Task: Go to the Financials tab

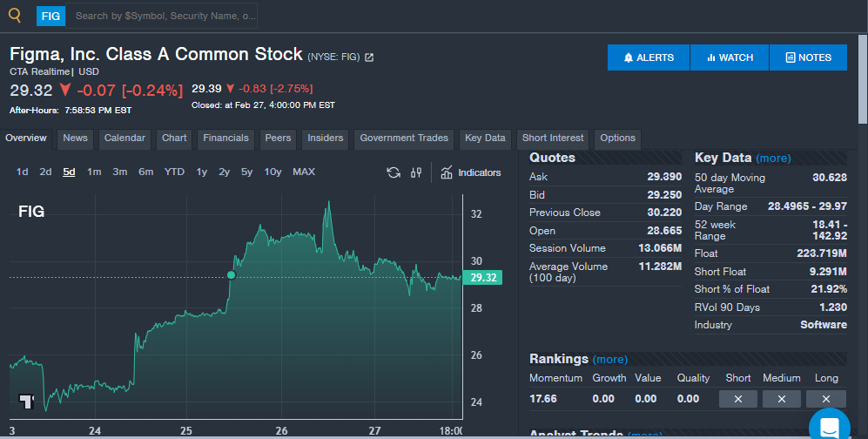Action: click(225, 138)
